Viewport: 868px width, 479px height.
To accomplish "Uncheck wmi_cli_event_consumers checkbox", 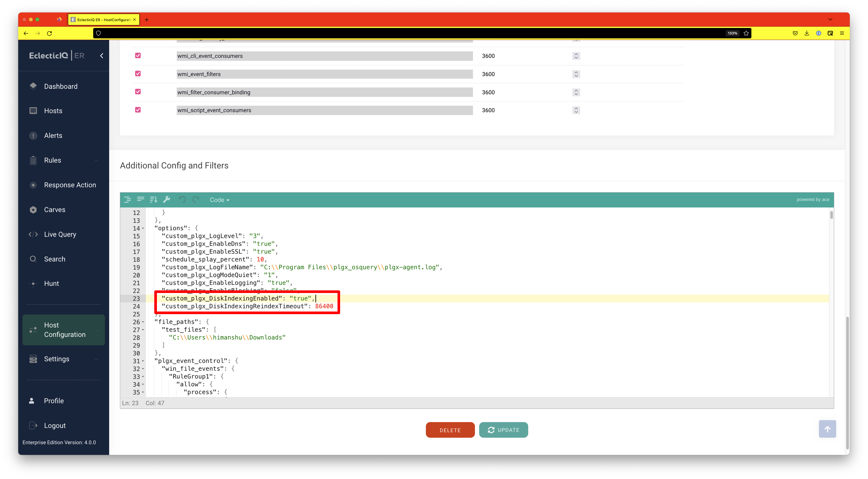I will [x=138, y=56].
